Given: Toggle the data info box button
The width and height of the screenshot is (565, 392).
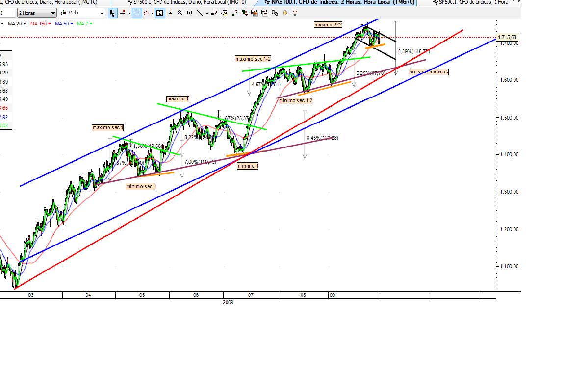Looking at the screenshot, I should coord(159,13).
